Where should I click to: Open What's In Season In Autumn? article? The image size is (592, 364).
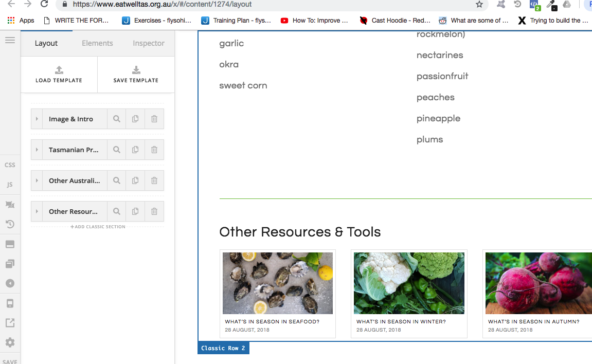(533, 322)
